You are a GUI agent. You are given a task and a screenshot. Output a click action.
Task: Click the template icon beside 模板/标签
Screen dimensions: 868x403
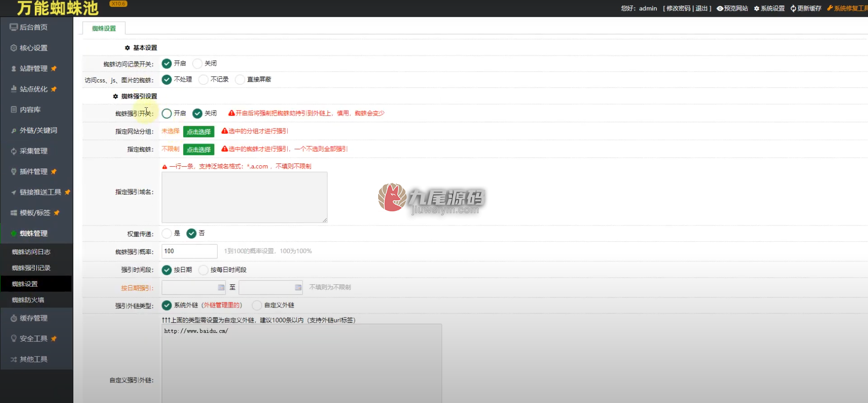pos(14,213)
